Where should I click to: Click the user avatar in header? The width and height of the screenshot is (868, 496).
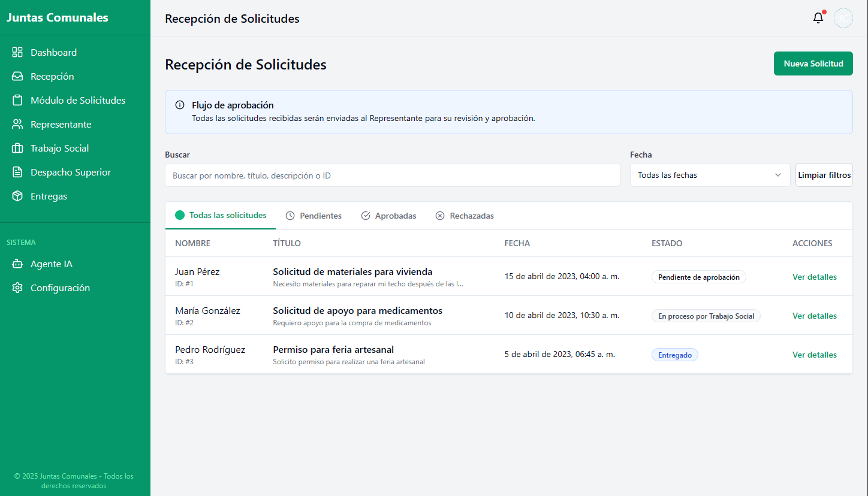pyautogui.click(x=843, y=18)
